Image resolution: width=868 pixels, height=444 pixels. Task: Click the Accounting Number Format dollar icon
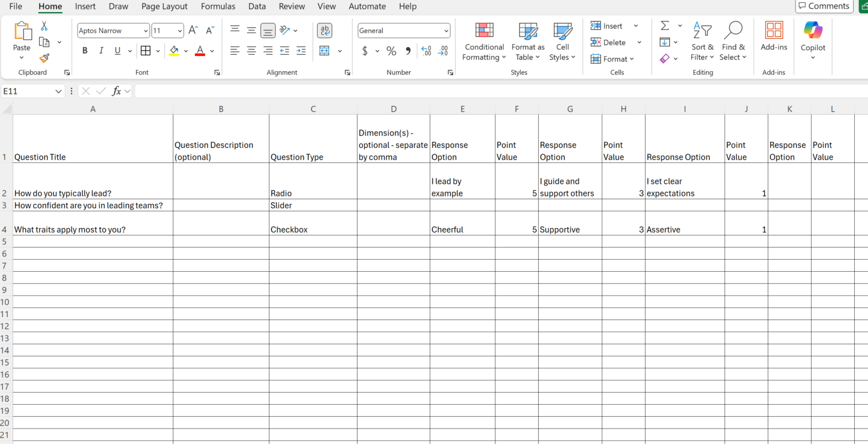[365, 51]
